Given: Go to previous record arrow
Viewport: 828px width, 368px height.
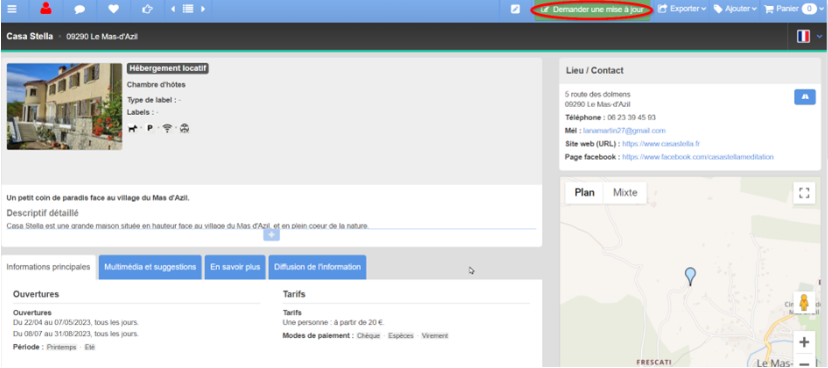Looking at the screenshot, I should coord(173,9).
